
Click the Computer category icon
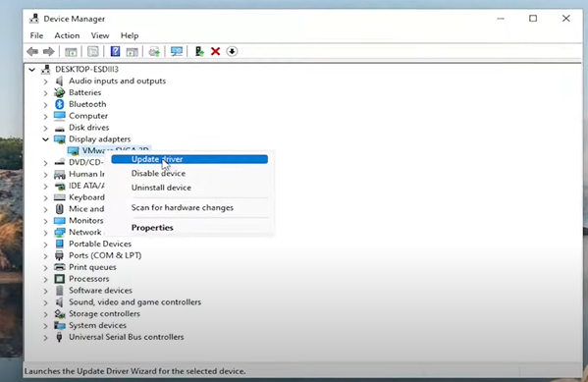pyautogui.click(x=59, y=116)
